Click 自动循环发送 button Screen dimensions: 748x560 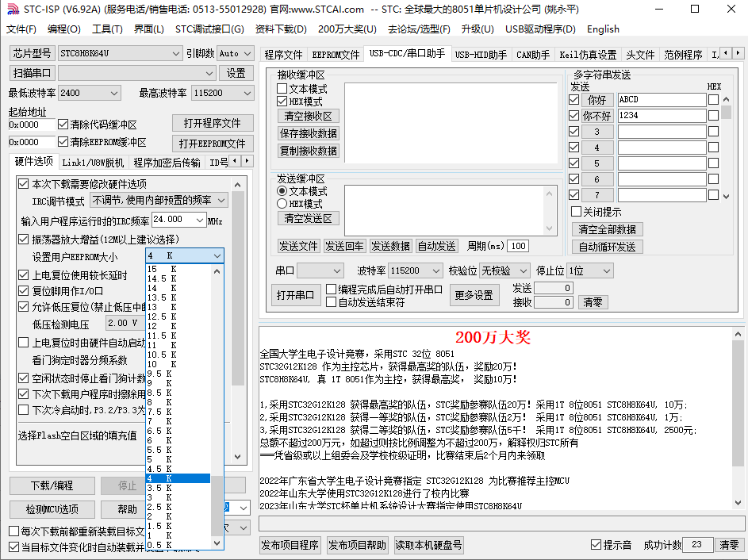pyautogui.click(x=608, y=247)
